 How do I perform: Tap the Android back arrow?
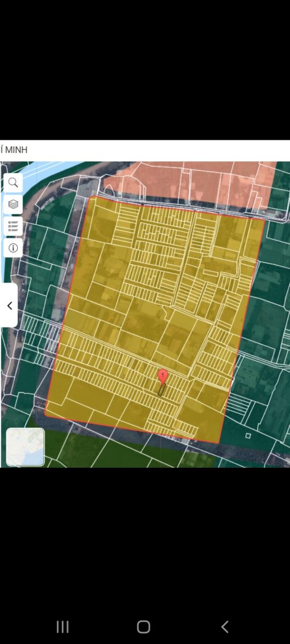pos(225,627)
